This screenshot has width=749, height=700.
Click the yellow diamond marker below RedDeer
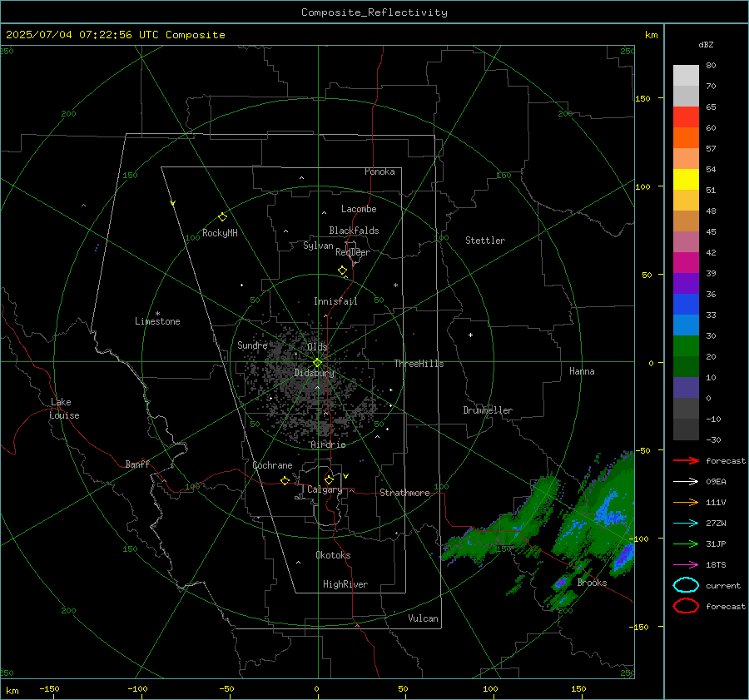(x=342, y=271)
